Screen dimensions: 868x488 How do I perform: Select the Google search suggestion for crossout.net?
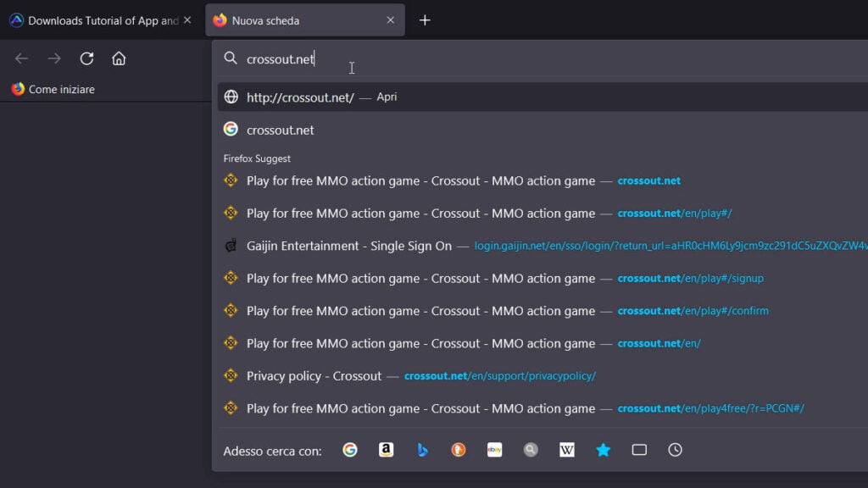(281, 130)
